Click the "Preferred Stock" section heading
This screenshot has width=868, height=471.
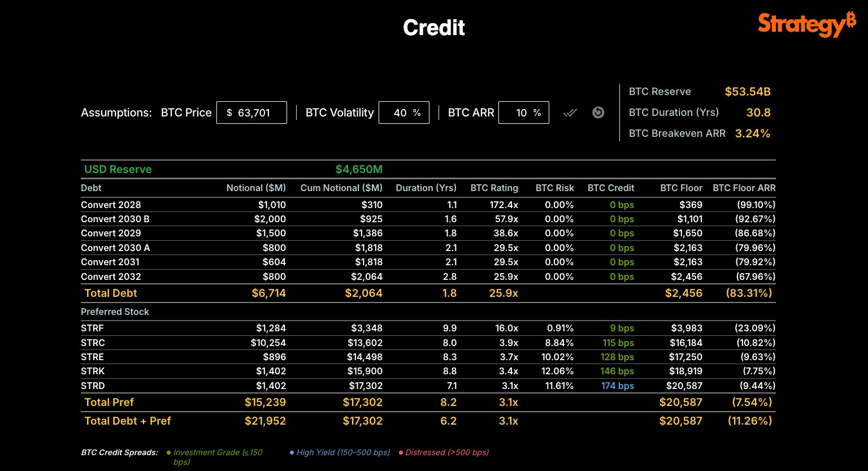click(115, 312)
